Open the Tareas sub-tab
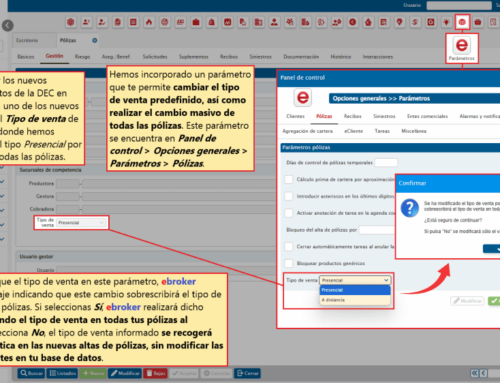Image resolution: width=500 pixels, height=383 pixels. click(x=382, y=131)
